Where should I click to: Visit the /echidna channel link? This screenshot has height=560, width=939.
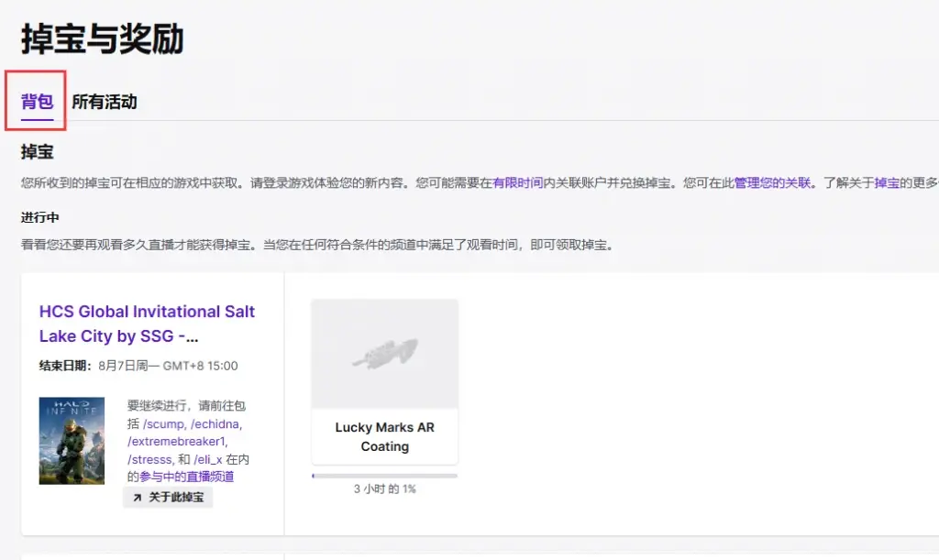(x=213, y=423)
